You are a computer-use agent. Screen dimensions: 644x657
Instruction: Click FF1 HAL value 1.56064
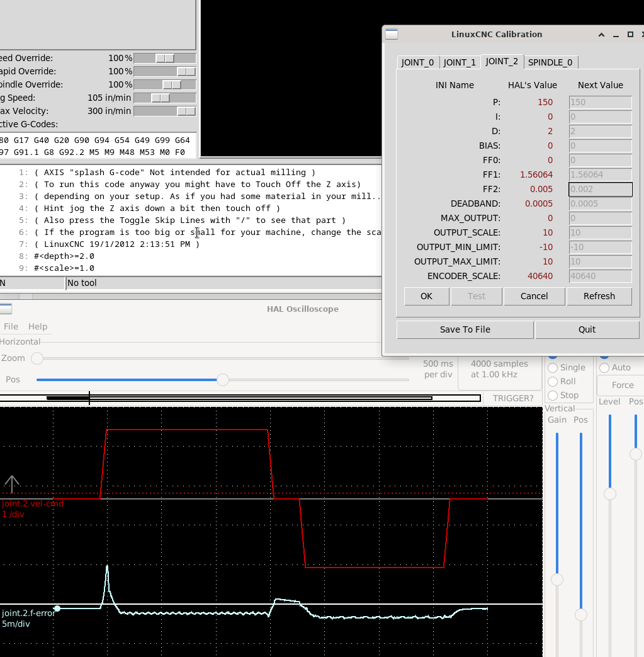pyautogui.click(x=536, y=174)
